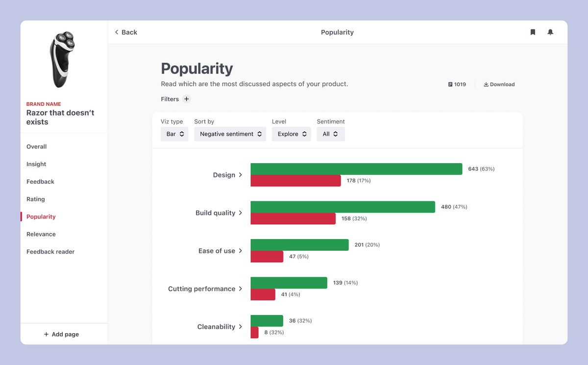
Task: Open the Level Explore dropdown
Action: pos(292,134)
